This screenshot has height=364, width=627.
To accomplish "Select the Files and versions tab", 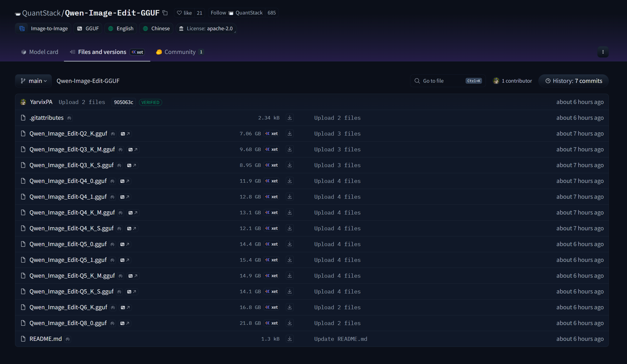I will point(107,52).
